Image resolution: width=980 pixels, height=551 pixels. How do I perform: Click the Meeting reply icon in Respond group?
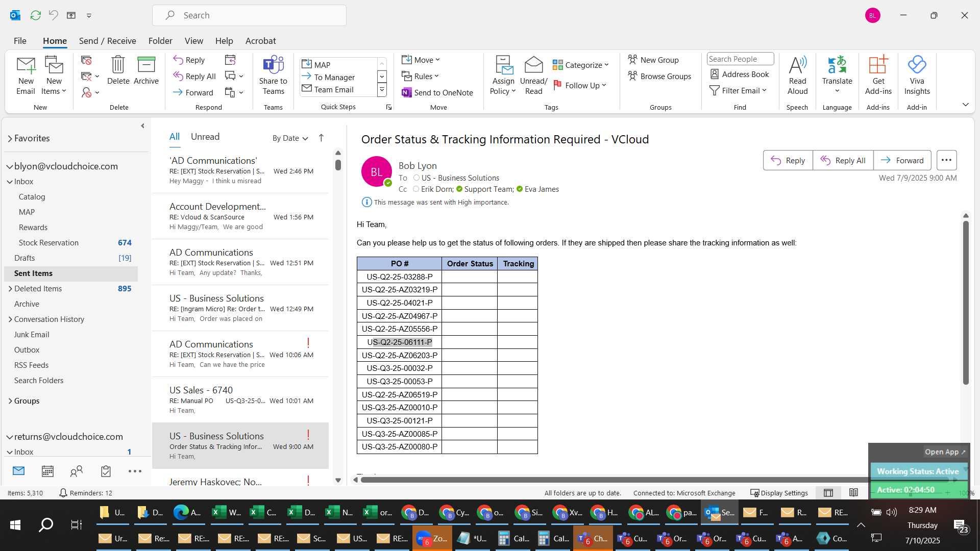230,60
